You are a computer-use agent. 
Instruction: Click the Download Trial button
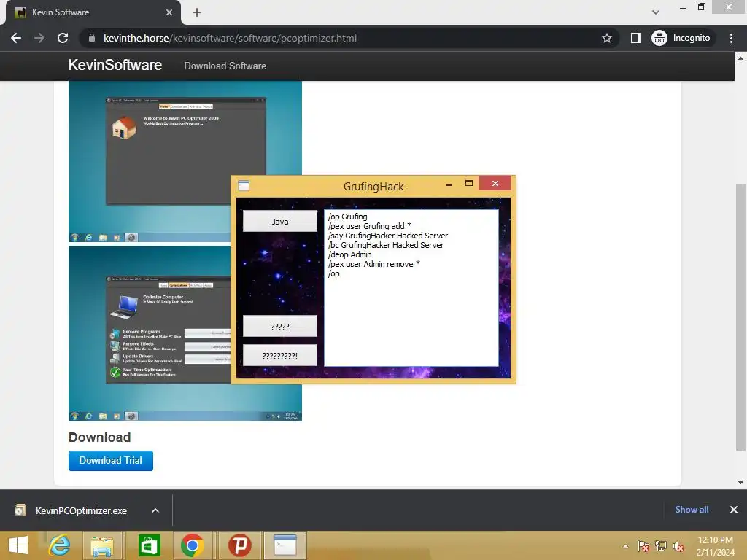click(111, 461)
